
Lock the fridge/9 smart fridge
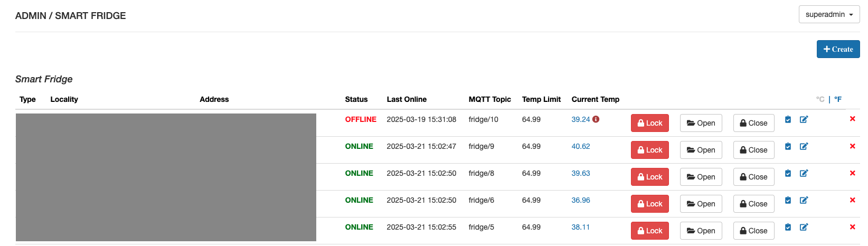point(649,150)
